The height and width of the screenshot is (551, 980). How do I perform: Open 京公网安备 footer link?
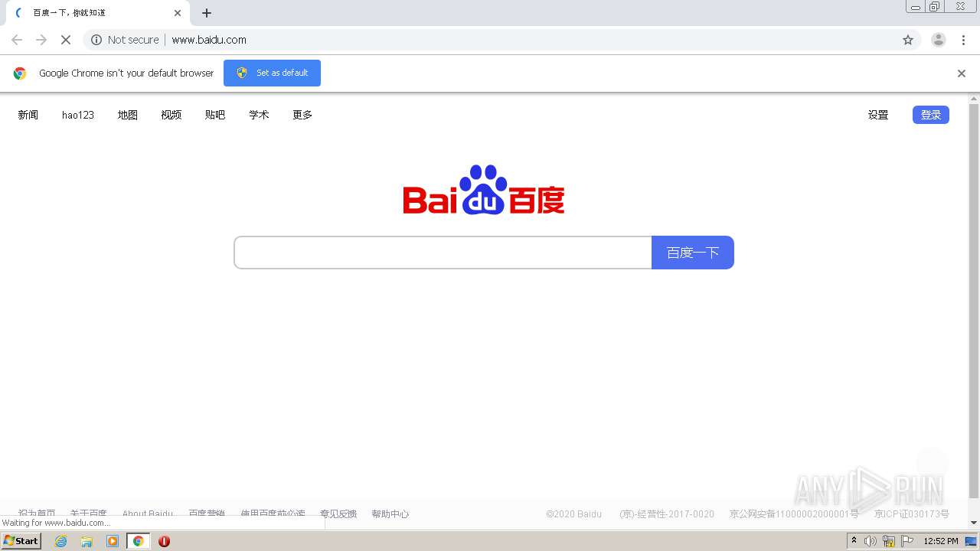(794, 514)
